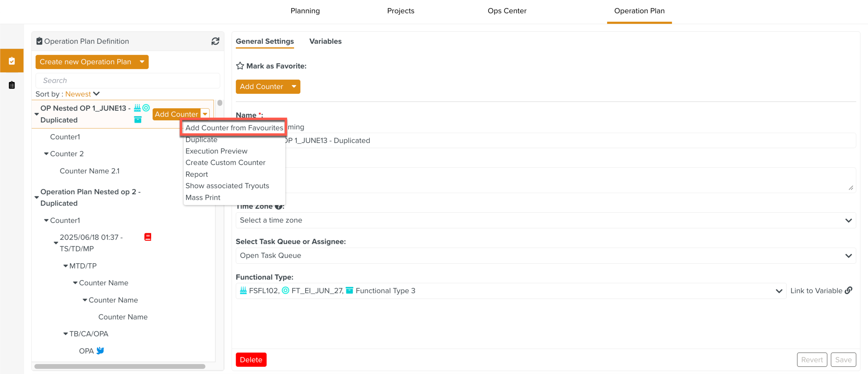Click the Search input field
Viewport: 868px width, 374px height.
(128, 81)
